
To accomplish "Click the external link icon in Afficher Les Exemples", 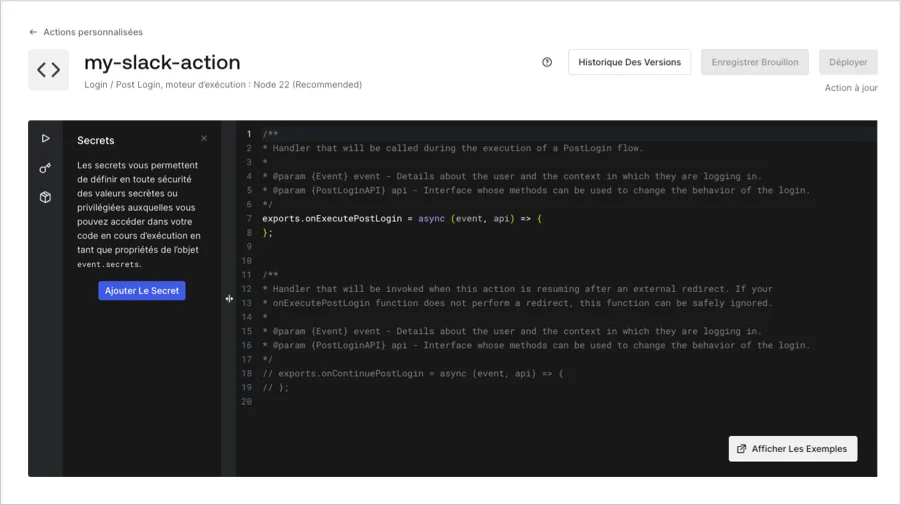I will pyautogui.click(x=741, y=449).
